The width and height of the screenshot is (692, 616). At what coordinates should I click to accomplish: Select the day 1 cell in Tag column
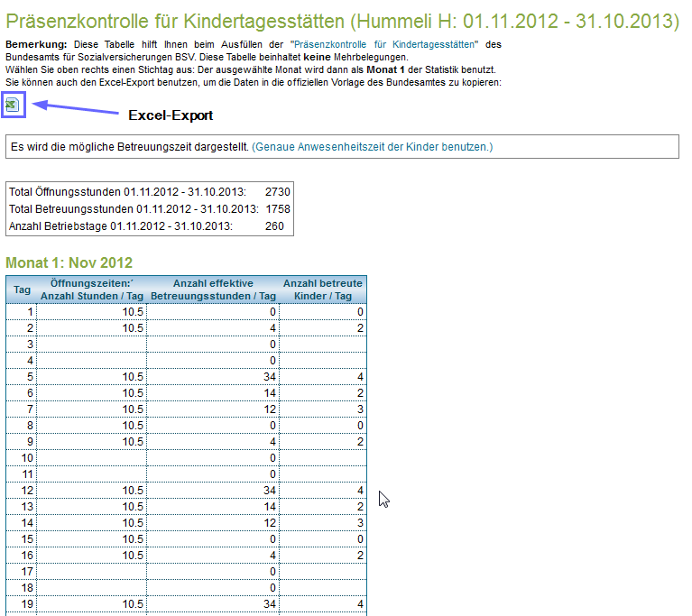click(x=23, y=312)
